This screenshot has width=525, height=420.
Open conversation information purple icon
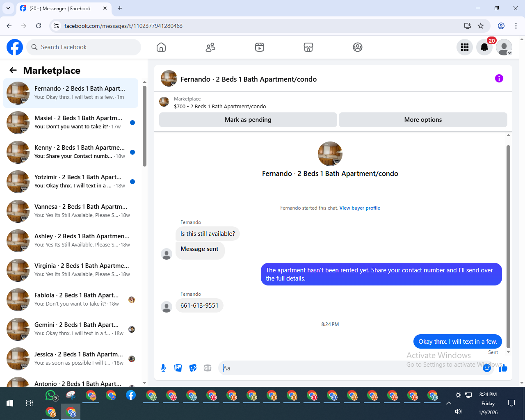coord(499,78)
